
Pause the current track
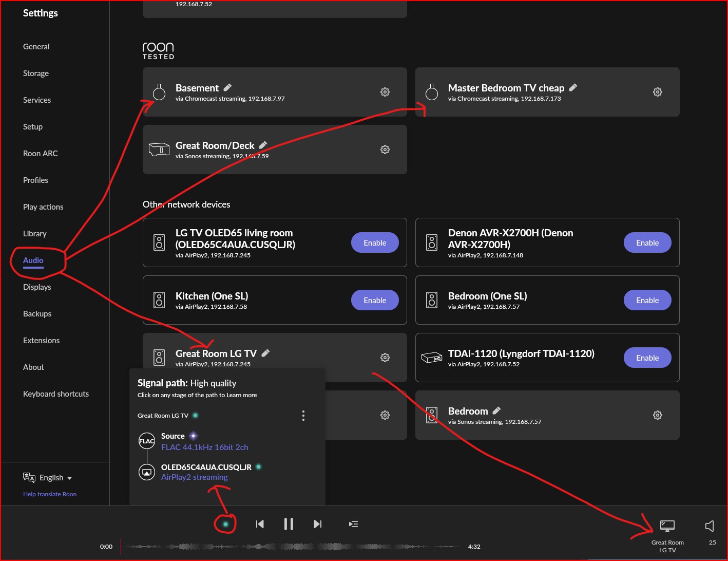289,524
